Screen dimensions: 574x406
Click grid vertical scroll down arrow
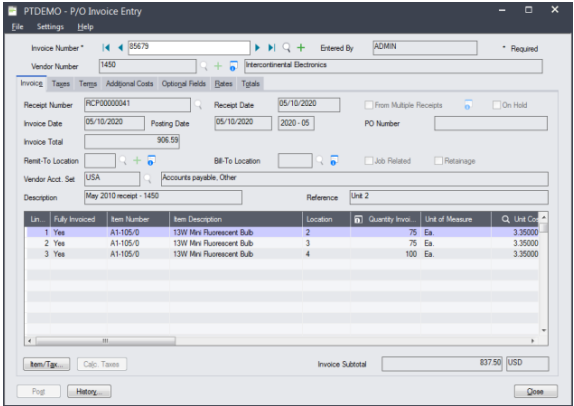click(544, 330)
